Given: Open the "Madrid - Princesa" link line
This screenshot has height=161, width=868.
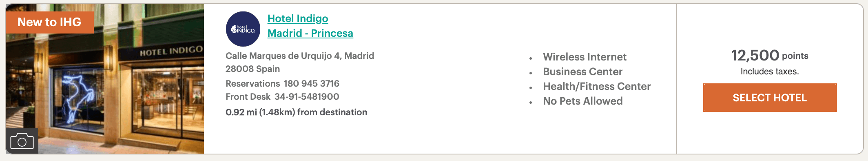Looking at the screenshot, I should (310, 33).
